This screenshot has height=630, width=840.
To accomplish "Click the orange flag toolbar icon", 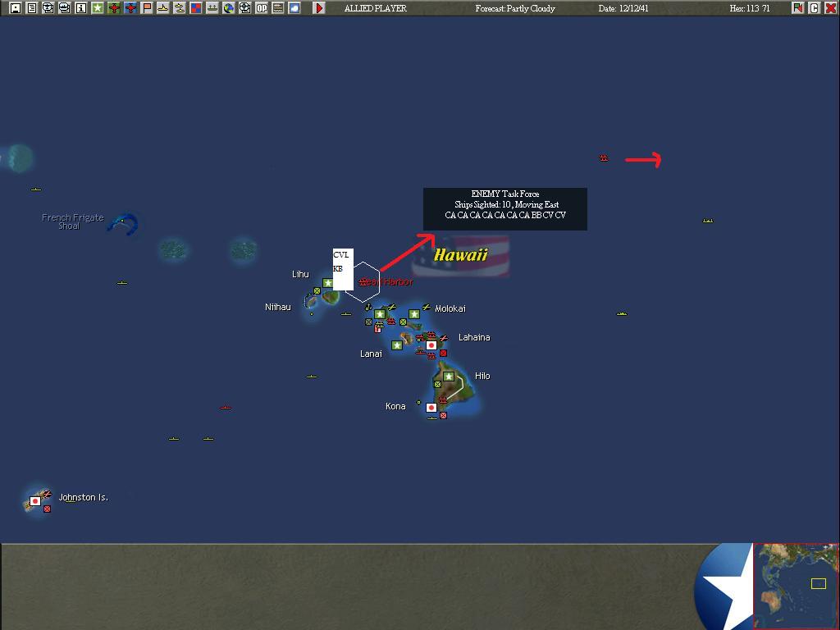I will (x=147, y=8).
